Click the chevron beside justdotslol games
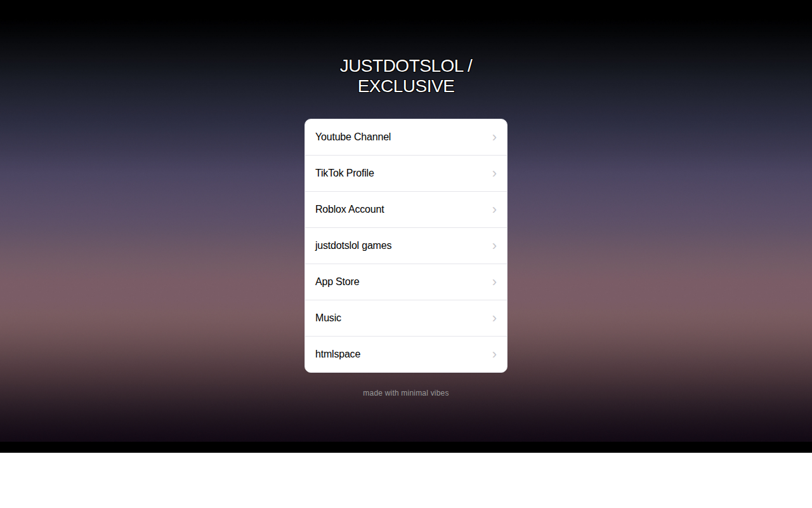Viewport: 812px width, 508px height. [x=494, y=246]
